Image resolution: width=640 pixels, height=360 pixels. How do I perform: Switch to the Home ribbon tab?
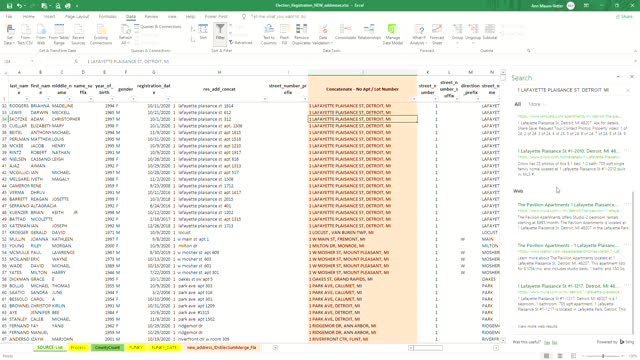[29, 17]
